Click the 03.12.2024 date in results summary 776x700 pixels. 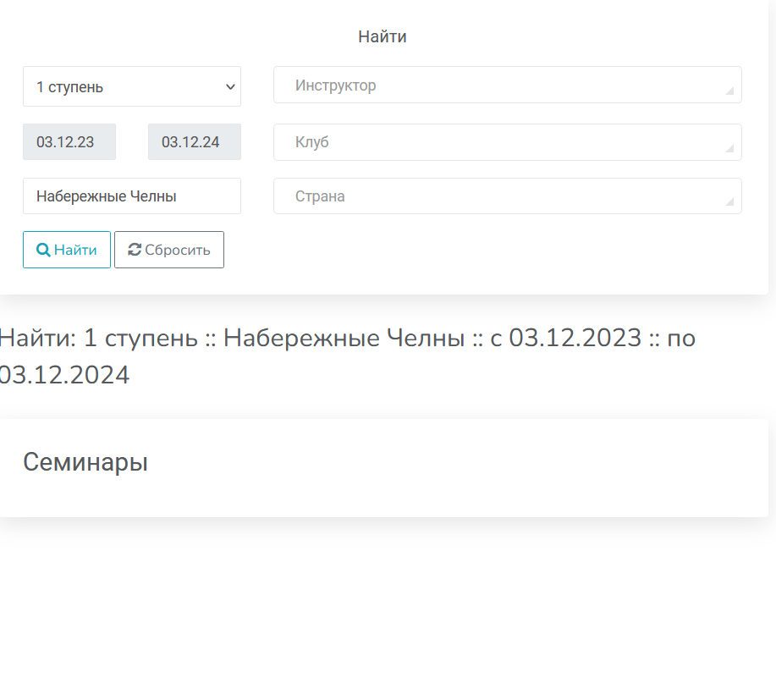65,375
